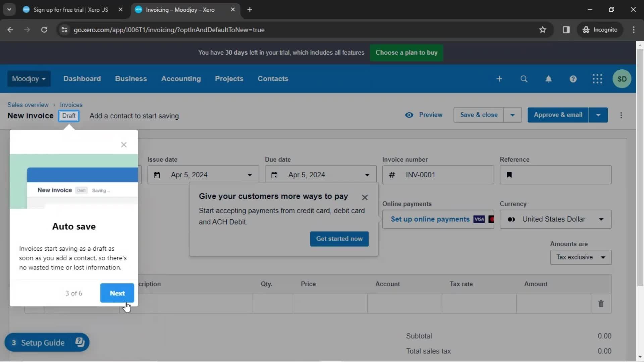Click the Tax rate cell in line item

click(479, 304)
